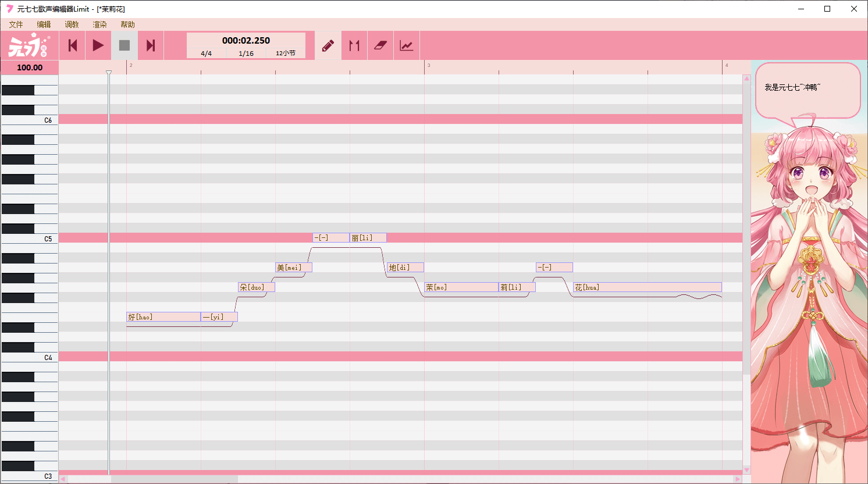
Task: Select the 一[yi] note
Action: point(219,317)
